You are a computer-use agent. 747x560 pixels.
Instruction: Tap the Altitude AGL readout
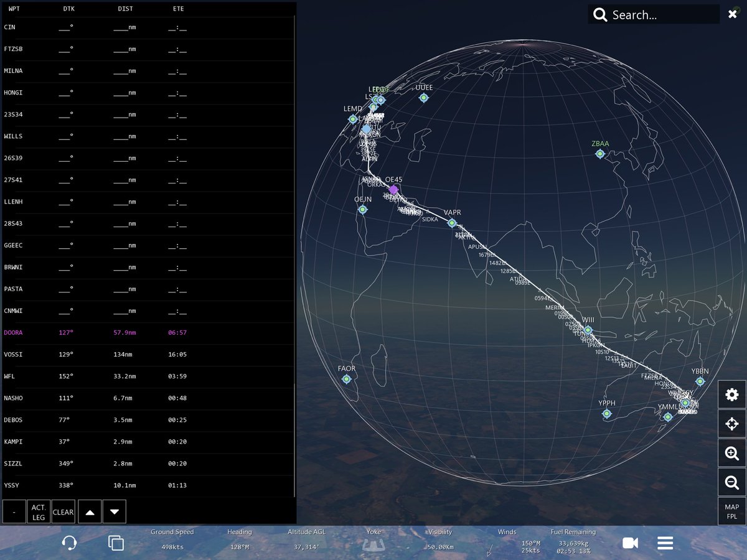pos(307,539)
